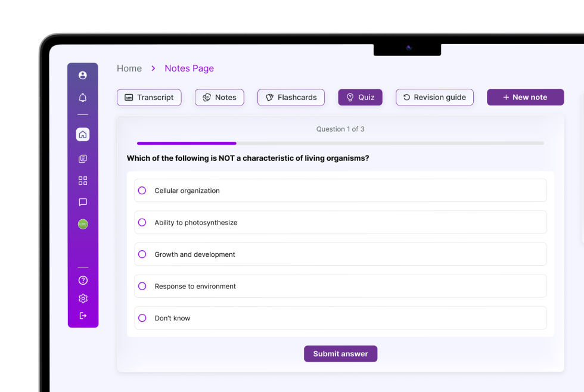Open notifications via the bell icon

83,98
